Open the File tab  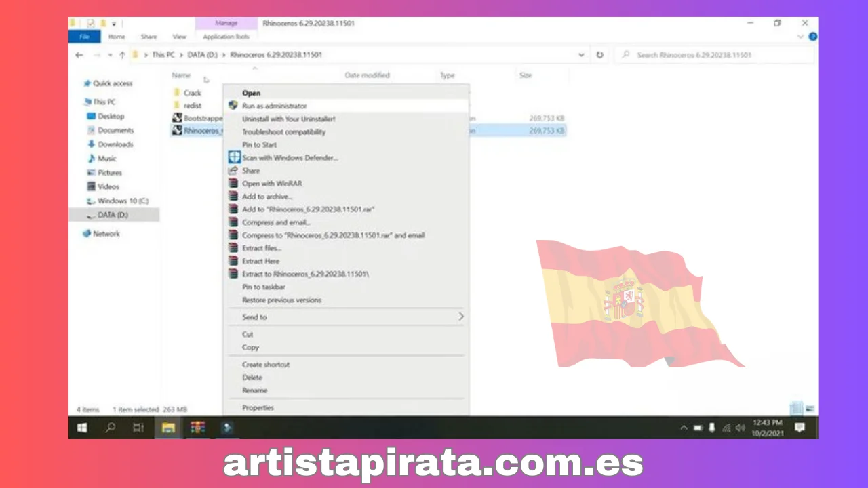click(x=85, y=37)
